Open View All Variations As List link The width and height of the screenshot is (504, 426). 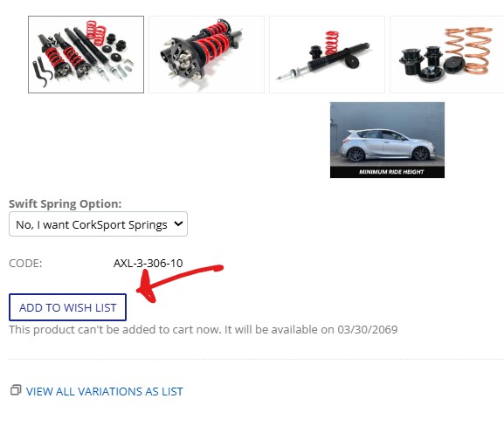(x=105, y=391)
